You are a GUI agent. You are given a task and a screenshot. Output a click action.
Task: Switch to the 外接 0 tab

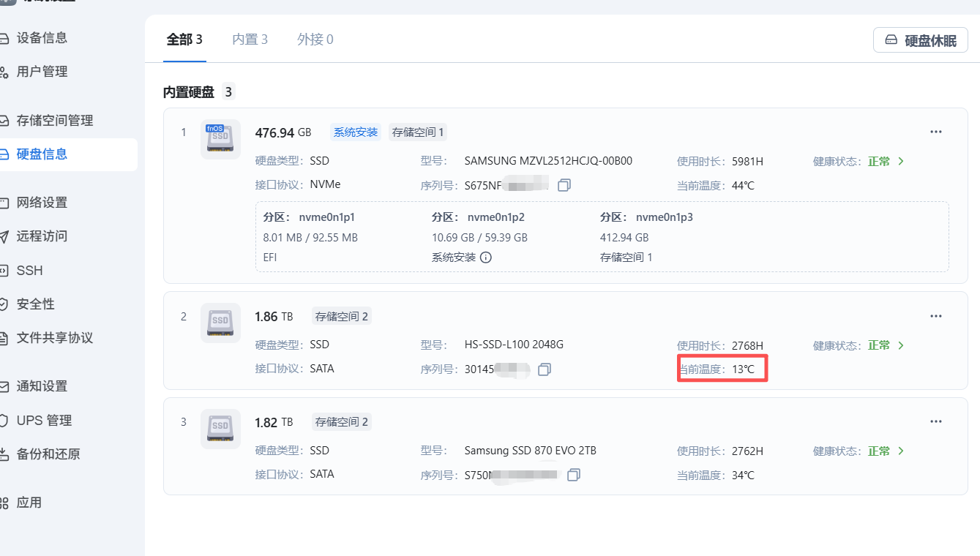pos(315,40)
